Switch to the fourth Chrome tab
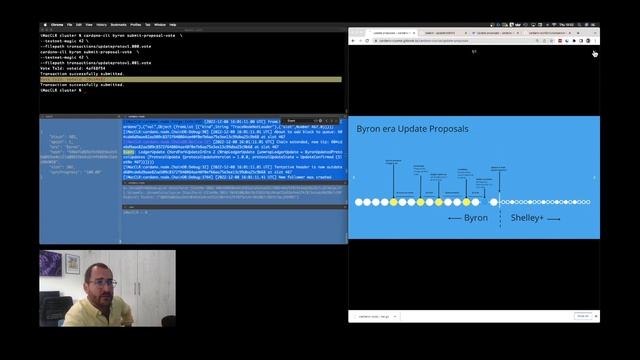This screenshot has width=640, height=360. [547, 33]
